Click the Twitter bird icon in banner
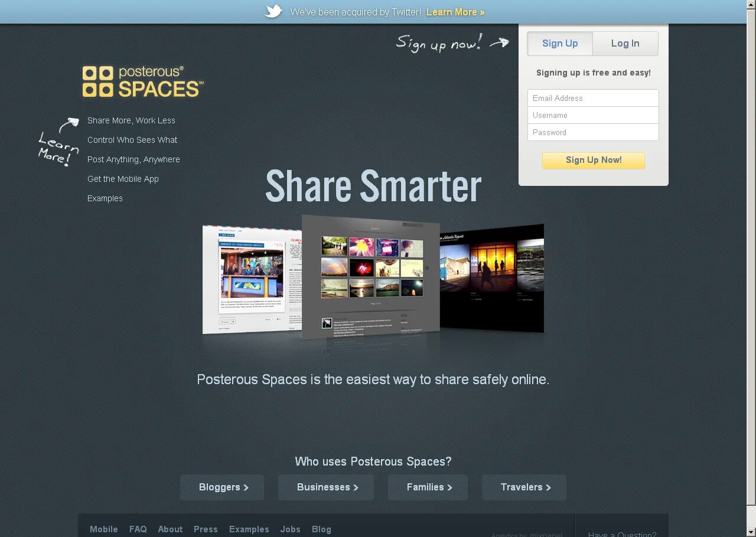The image size is (756, 537). click(x=273, y=11)
